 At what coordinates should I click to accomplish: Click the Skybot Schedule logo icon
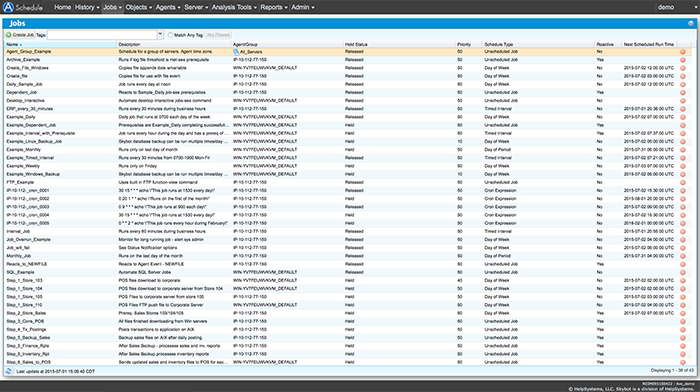pos(8,7)
